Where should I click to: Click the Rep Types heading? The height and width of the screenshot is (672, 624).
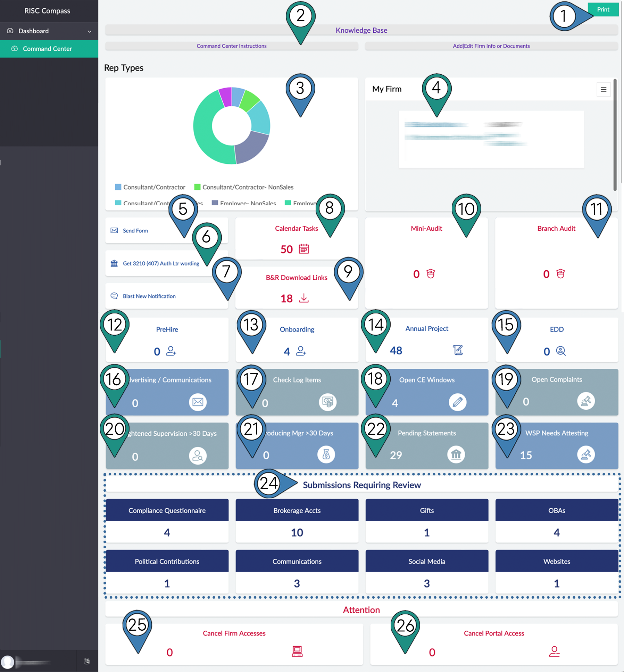[x=124, y=68]
